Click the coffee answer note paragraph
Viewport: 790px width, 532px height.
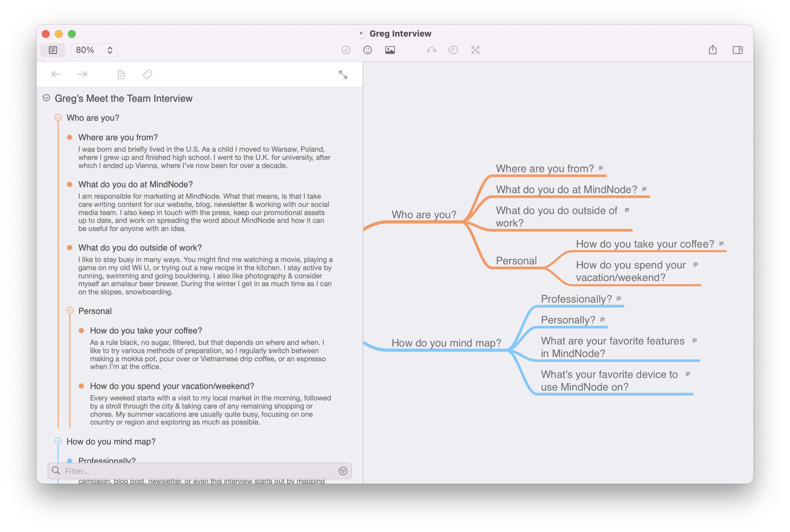pyautogui.click(x=208, y=354)
